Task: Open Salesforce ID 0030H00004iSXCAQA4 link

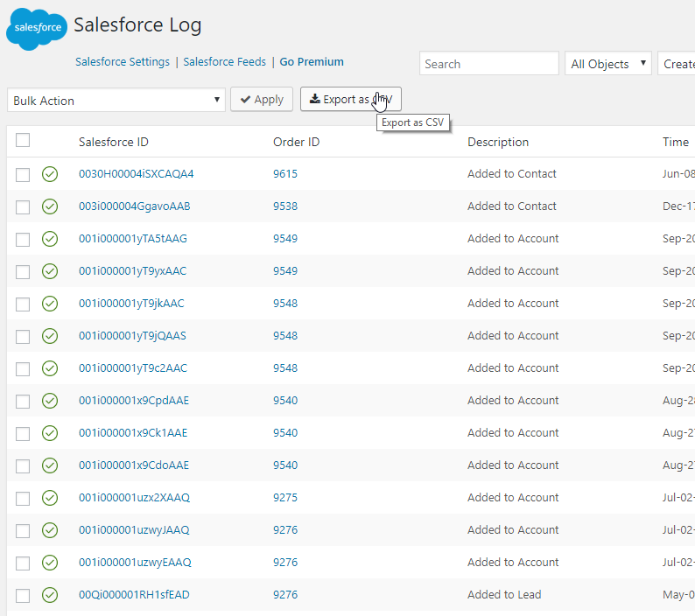Action: click(x=136, y=174)
